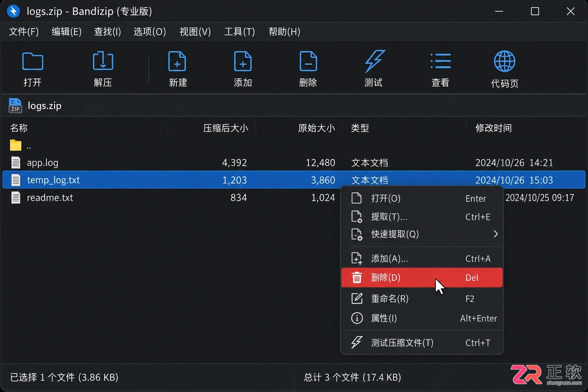Choose 添加(A)... from the context menu
Viewport: 588px width, 392px height.
pyautogui.click(x=422, y=258)
